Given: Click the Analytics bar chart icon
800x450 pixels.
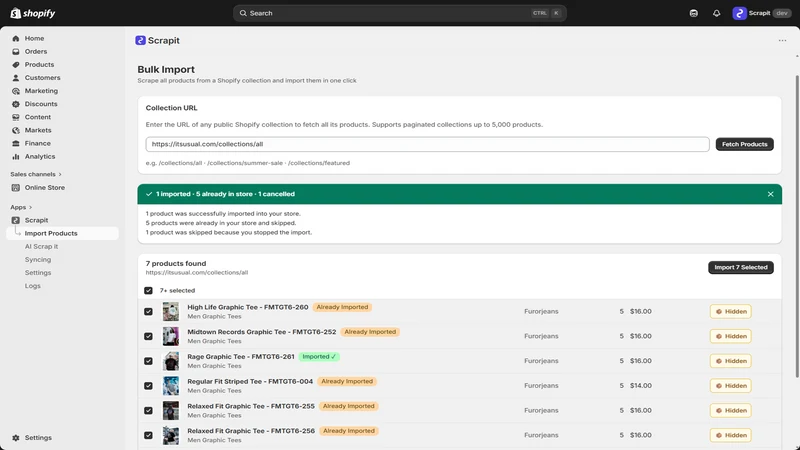Looking at the screenshot, I should point(16,157).
